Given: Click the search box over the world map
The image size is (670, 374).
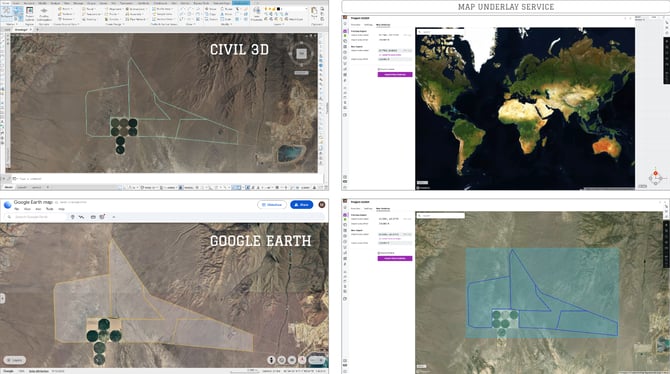Looking at the screenshot, I should click(441, 32).
